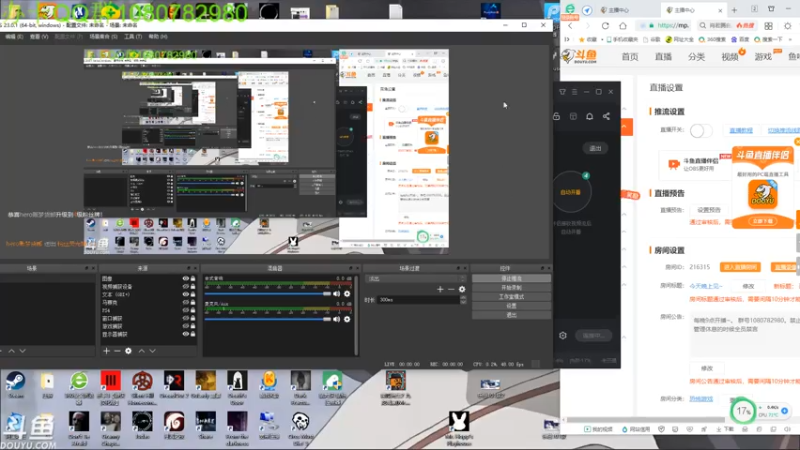Hide the 图像 source with its eye icon

186,279
